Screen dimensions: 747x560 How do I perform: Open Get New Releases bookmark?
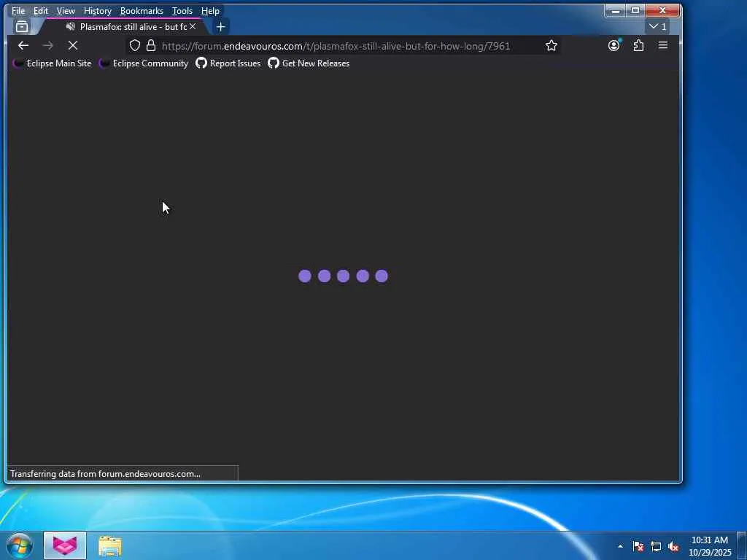tap(309, 63)
